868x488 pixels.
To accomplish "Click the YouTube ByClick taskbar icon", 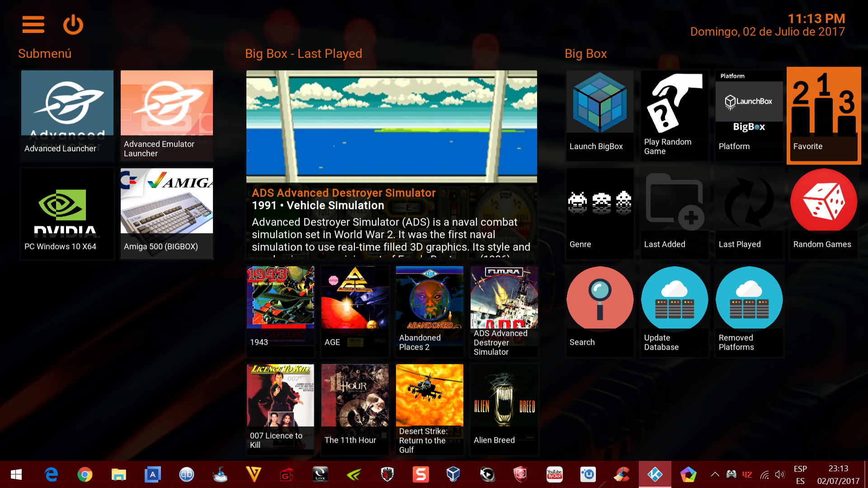I will point(554,474).
